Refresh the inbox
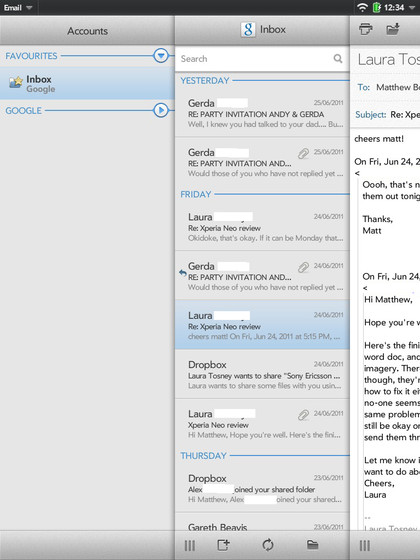Image resolution: width=420 pixels, height=560 pixels. click(268, 545)
